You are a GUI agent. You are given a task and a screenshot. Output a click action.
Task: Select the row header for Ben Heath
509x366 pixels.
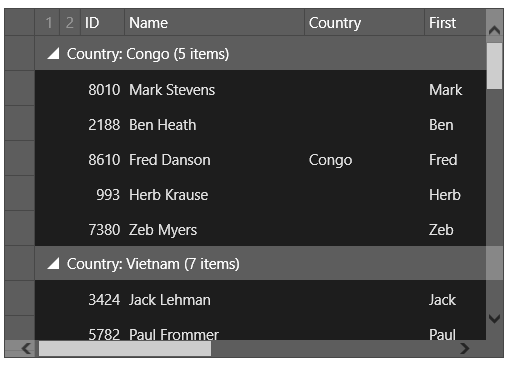point(20,125)
